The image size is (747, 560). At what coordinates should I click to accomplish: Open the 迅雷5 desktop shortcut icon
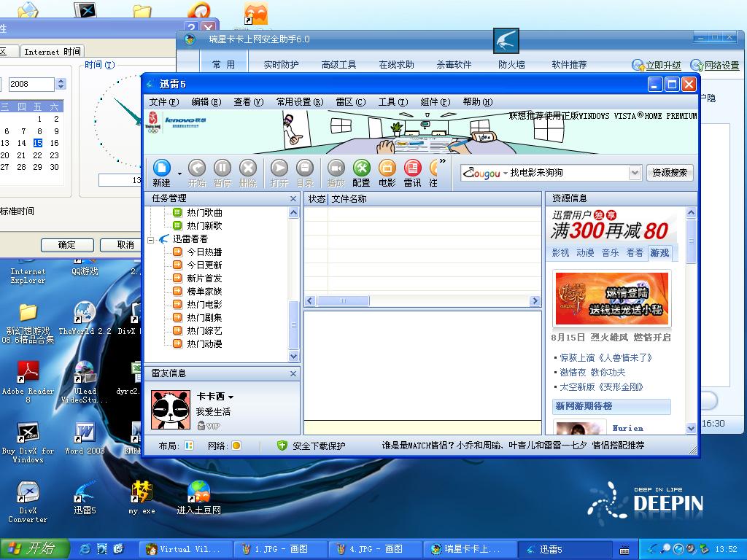click(85, 498)
